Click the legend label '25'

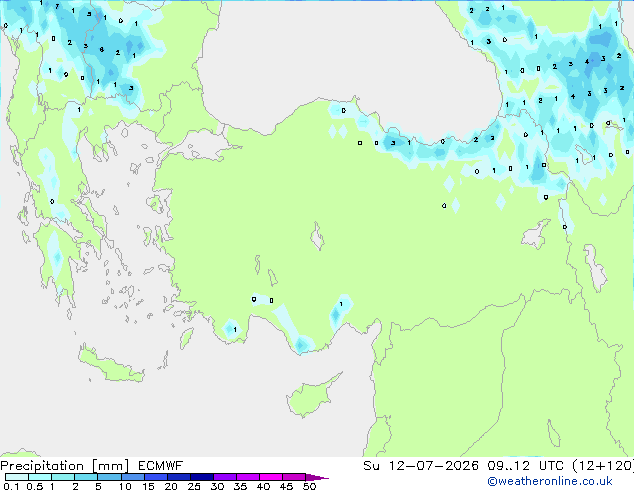click(194, 486)
